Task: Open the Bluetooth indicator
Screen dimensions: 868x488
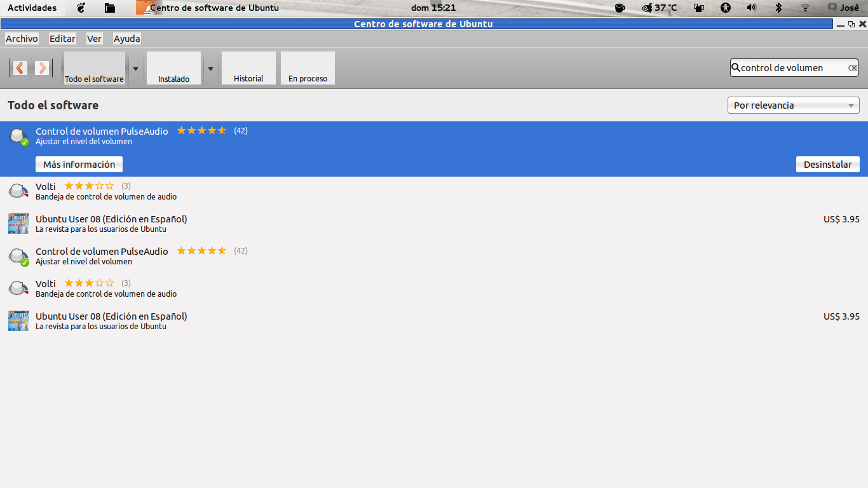Action: pyautogui.click(x=778, y=8)
